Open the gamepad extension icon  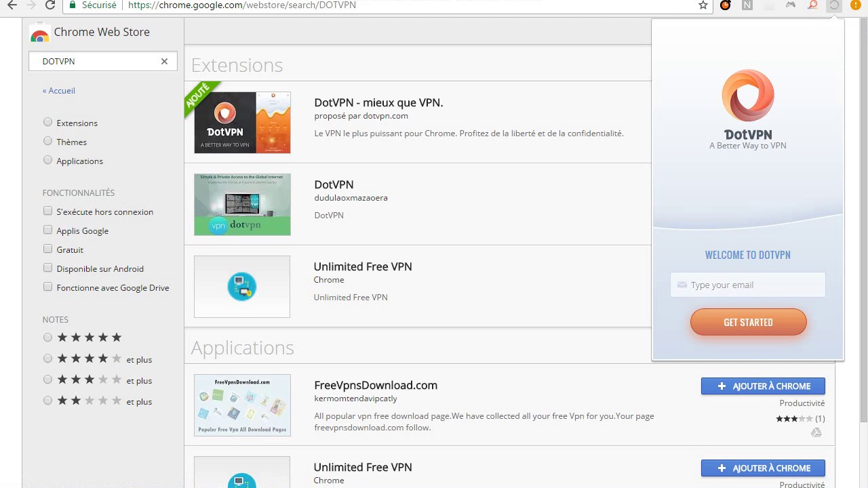[x=791, y=5]
